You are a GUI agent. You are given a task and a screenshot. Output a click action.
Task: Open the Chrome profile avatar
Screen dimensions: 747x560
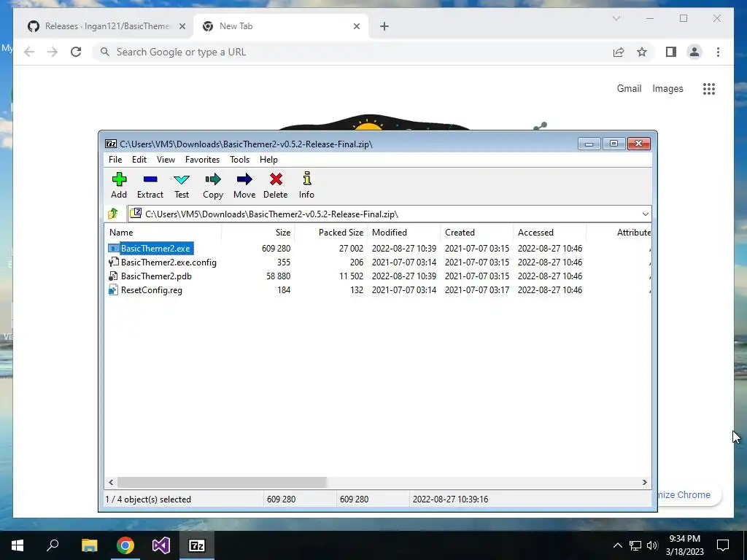[x=694, y=52]
